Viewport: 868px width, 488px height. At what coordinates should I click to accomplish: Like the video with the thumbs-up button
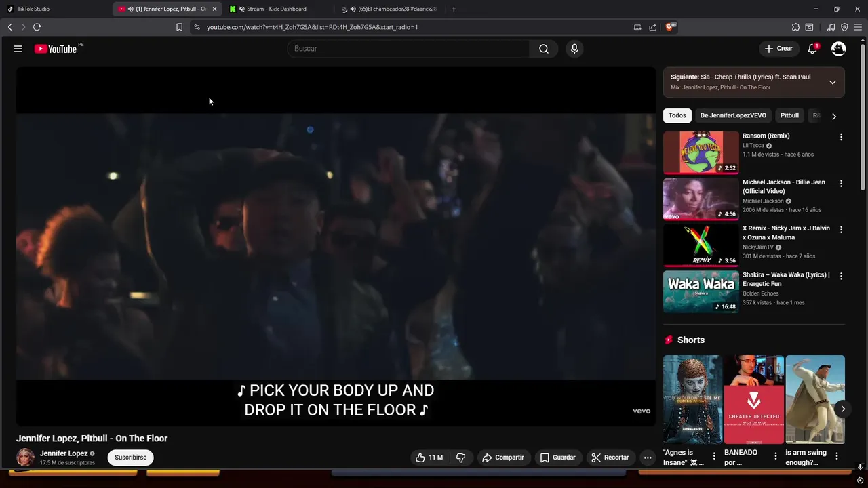pyautogui.click(x=429, y=457)
